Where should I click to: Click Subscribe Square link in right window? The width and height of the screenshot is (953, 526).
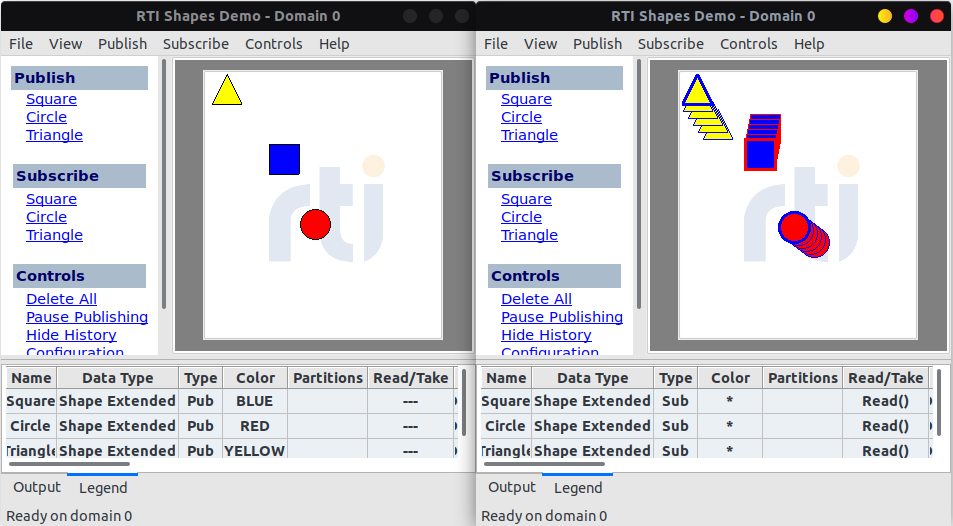pos(526,199)
